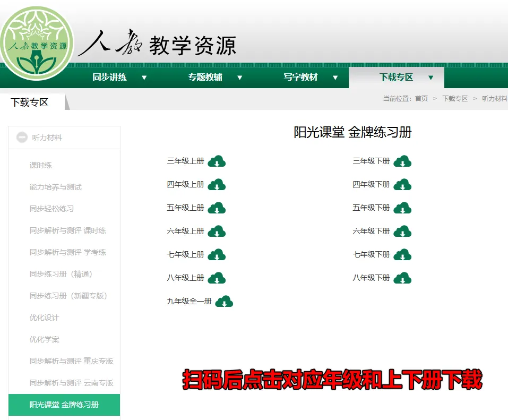Download 八年级下册 via cloud icon
Image resolution: width=508 pixels, height=420 pixels.
click(x=402, y=278)
